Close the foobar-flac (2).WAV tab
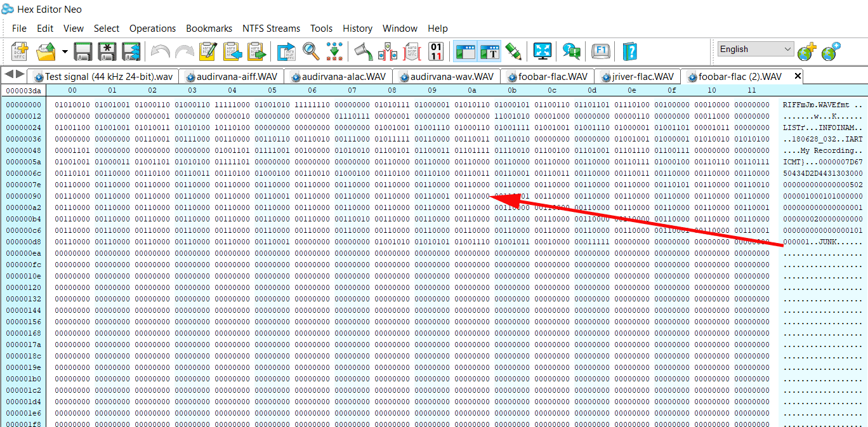Viewport: 868px width, 427px height. pyautogui.click(x=798, y=76)
